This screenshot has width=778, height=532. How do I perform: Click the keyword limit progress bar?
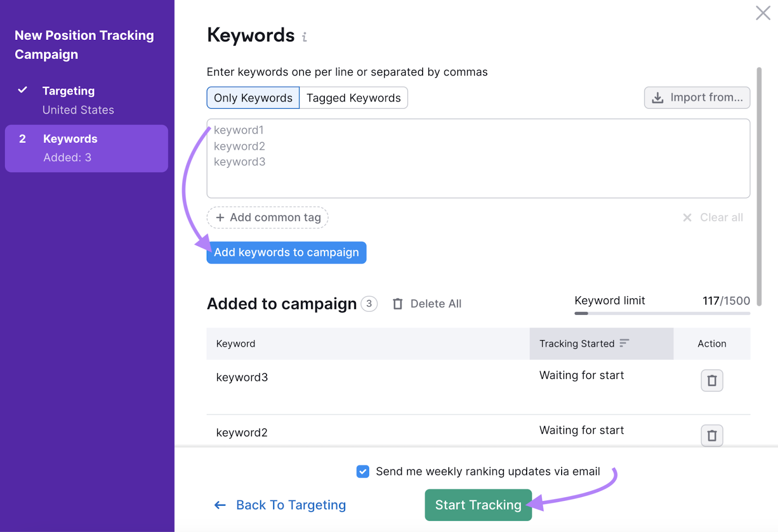661,313
